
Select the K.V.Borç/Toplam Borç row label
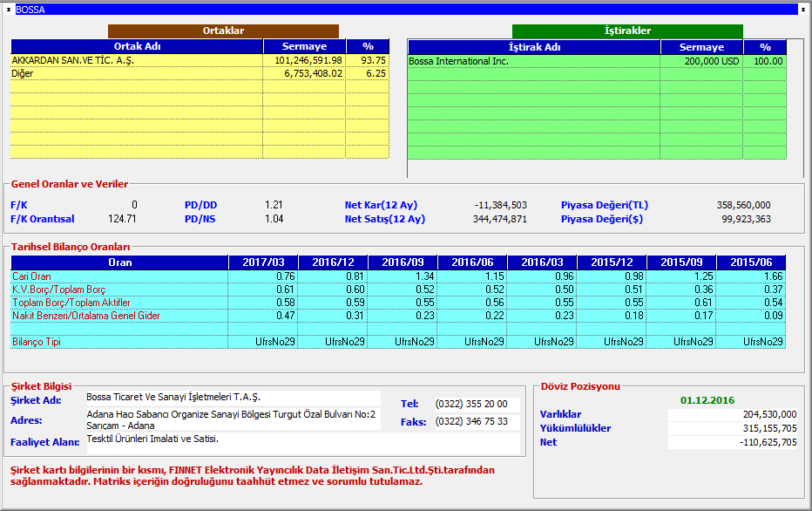tap(59, 290)
